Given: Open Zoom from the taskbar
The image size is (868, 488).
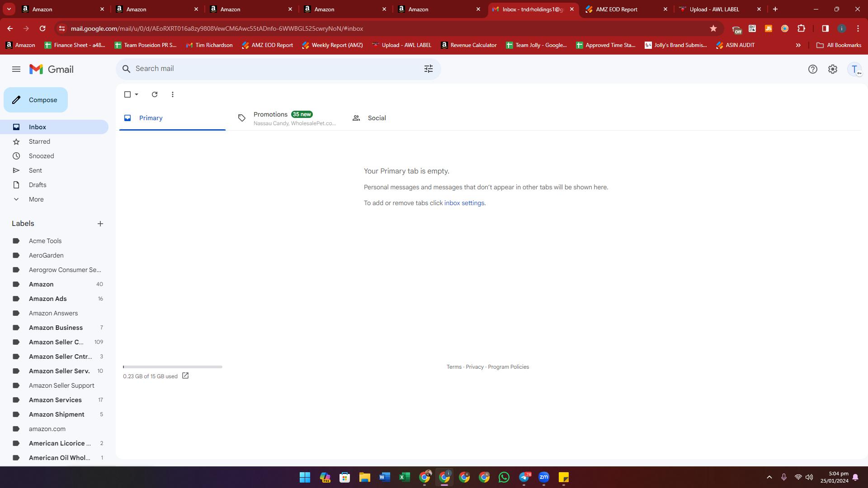Looking at the screenshot, I should (x=543, y=477).
